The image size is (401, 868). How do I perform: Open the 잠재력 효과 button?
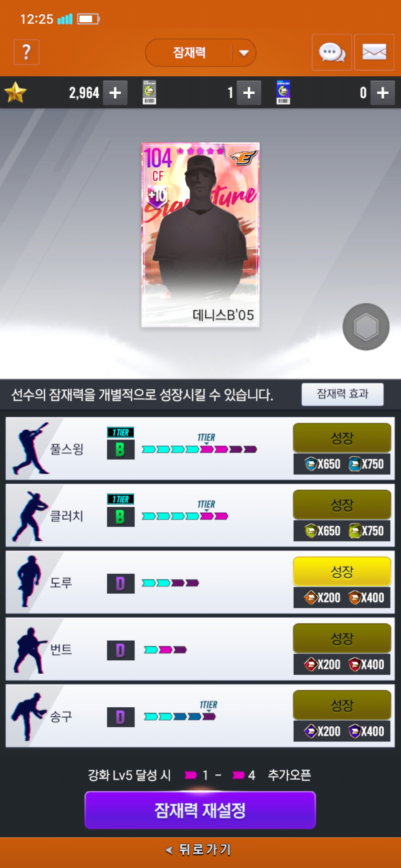tap(342, 394)
